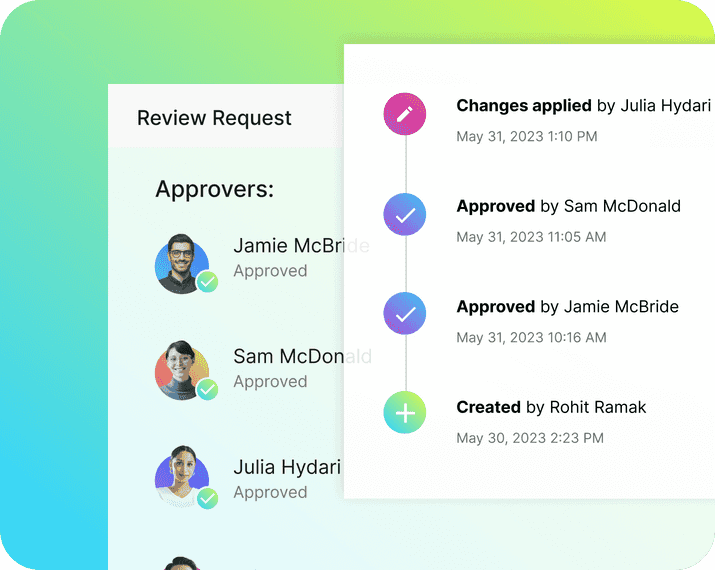Click the pink pencil Changes applied icon
Viewport: 715px width, 570px height.
point(405,114)
